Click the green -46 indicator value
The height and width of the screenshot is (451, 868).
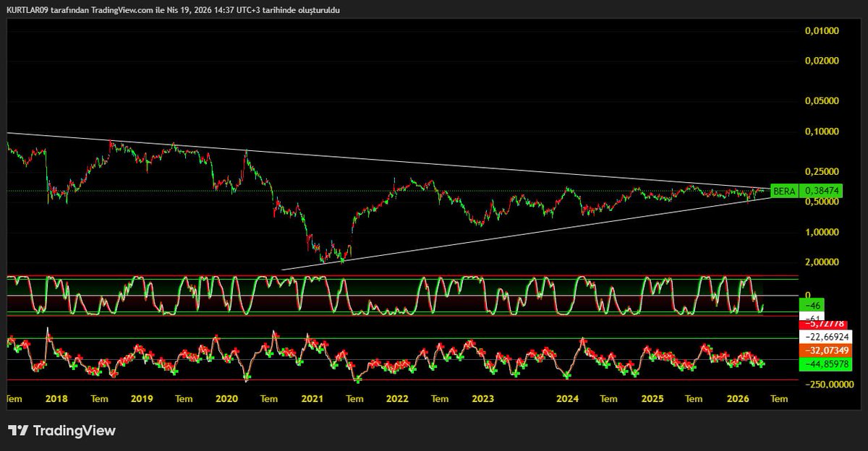(812, 306)
